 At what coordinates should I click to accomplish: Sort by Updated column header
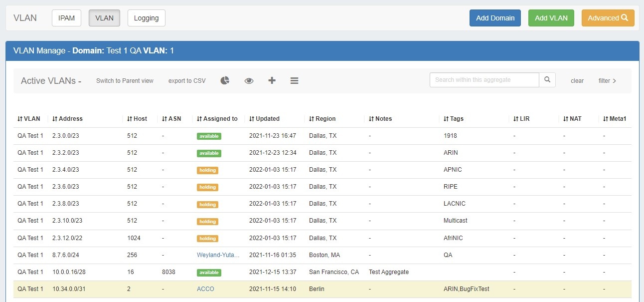tap(265, 119)
